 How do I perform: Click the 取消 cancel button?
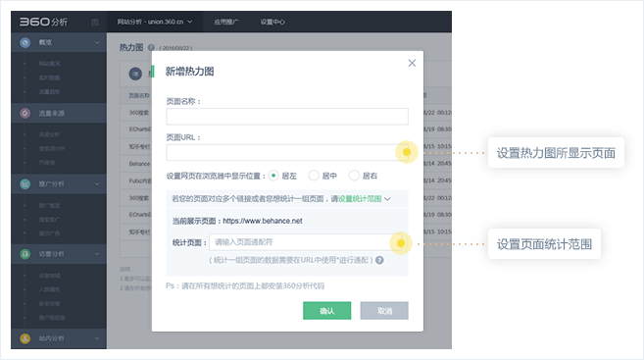(384, 311)
